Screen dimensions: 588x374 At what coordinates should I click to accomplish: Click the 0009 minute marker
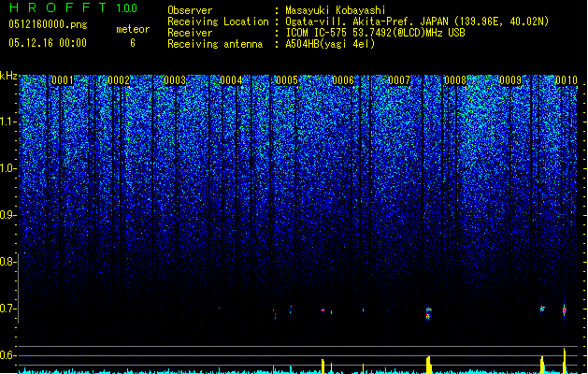[x=510, y=80]
